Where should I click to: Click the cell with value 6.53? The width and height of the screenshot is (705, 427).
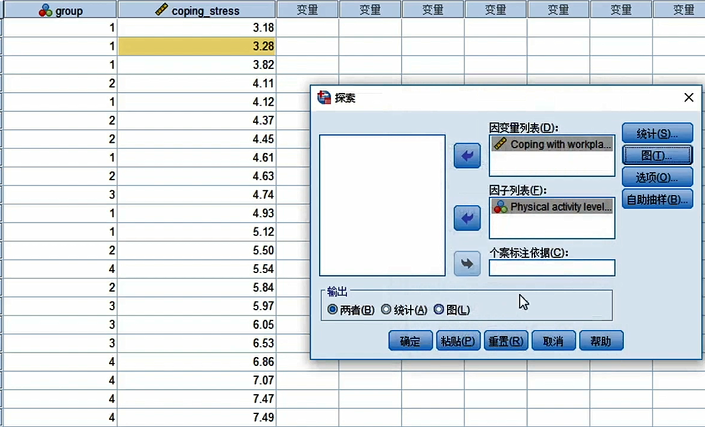click(x=197, y=343)
